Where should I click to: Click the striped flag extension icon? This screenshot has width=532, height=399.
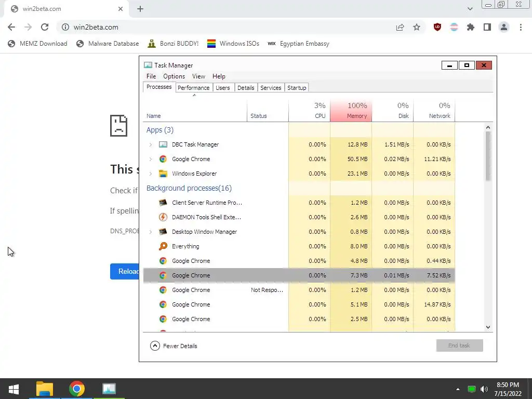tap(454, 27)
